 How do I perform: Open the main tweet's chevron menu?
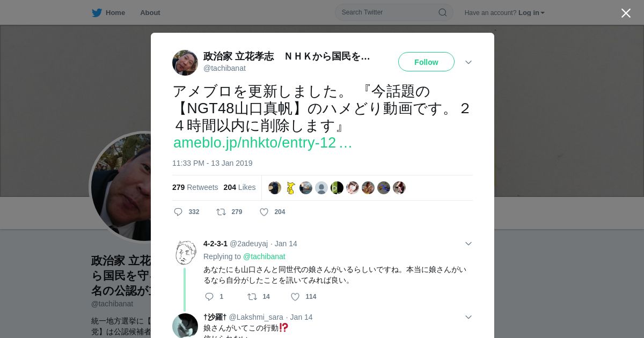point(469,62)
